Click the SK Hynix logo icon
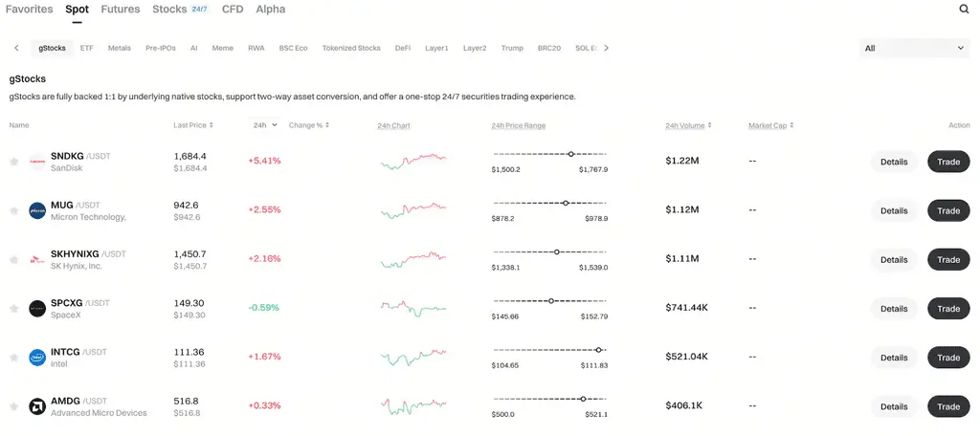Screen dimensions: 980x436 (37, 260)
